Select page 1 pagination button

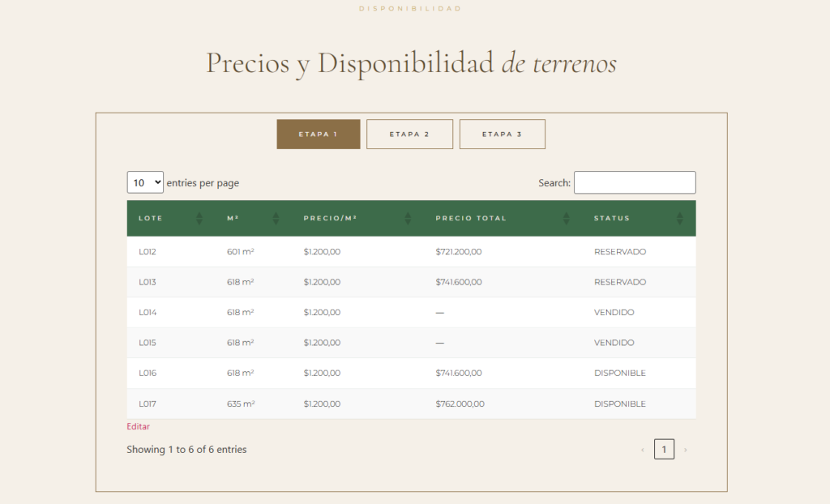(x=664, y=449)
